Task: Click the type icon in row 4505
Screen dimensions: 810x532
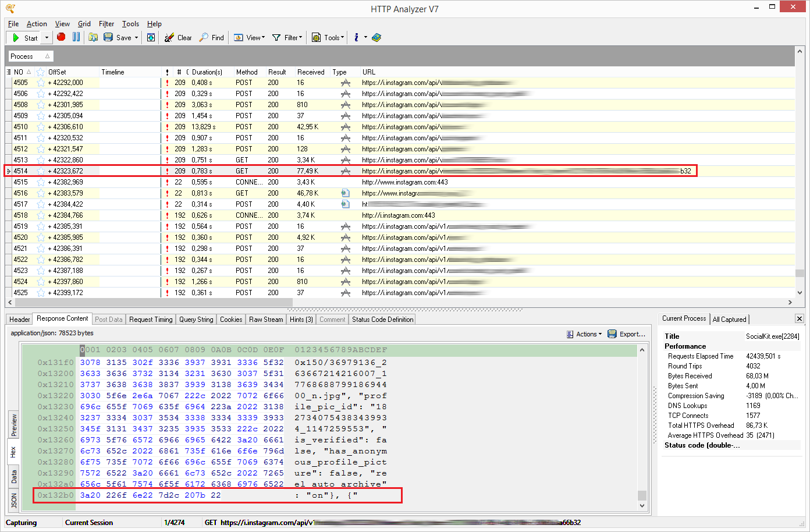Action: point(345,83)
